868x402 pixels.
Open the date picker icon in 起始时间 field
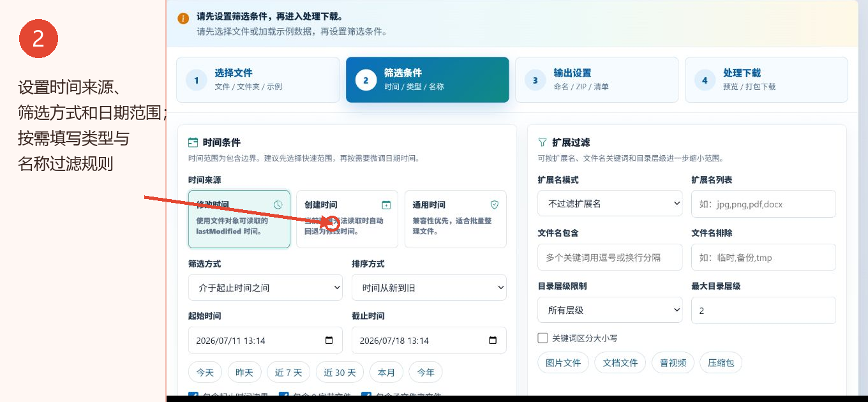[x=329, y=341]
